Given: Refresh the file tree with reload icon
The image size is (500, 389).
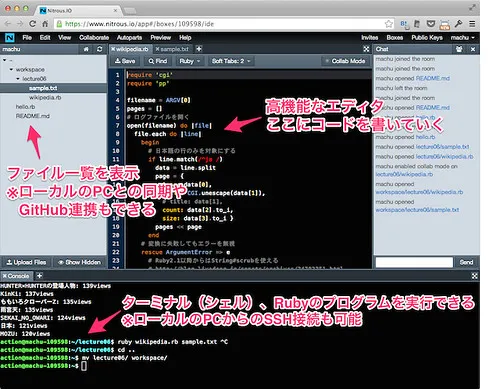Looking at the screenshot, I should pyautogui.click(x=99, y=49).
